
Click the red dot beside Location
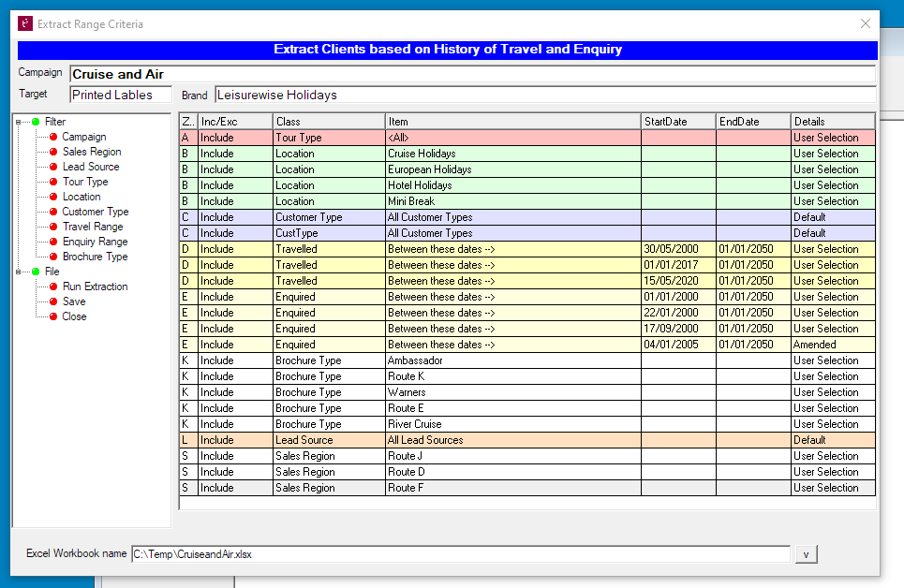pos(53,197)
